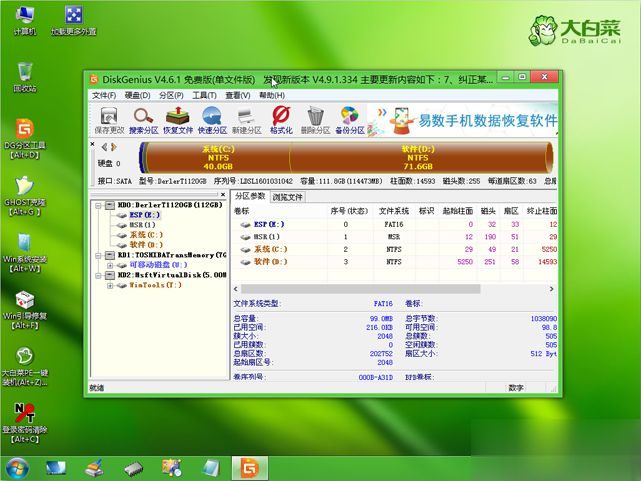641x481 pixels.
Task: Switch to the 浏览文件 tab
Action: coord(288,197)
